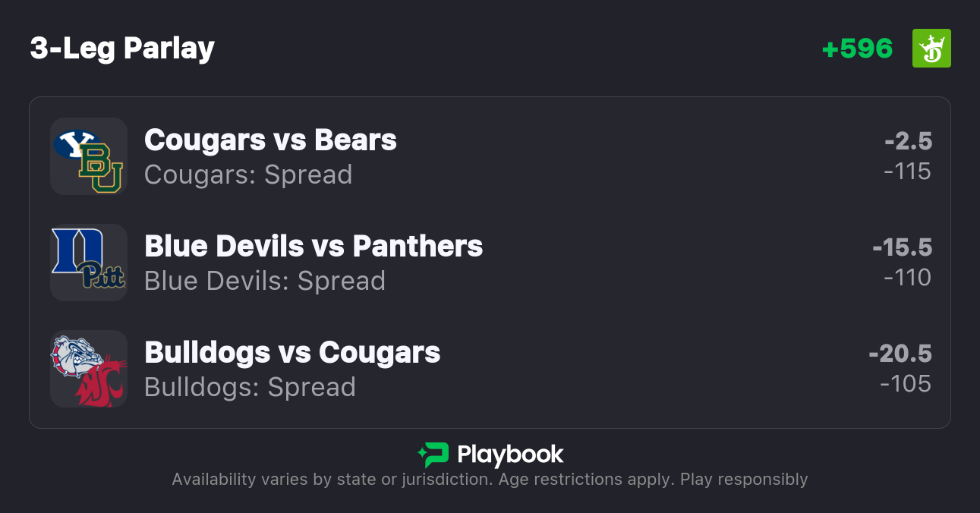Click the -110 odds value
The height and width of the screenshot is (513, 980).
(x=907, y=278)
